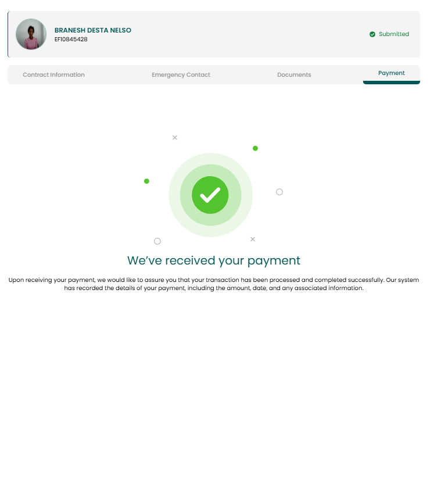Click the gray X above the checkmark

click(x=175, y=138)
